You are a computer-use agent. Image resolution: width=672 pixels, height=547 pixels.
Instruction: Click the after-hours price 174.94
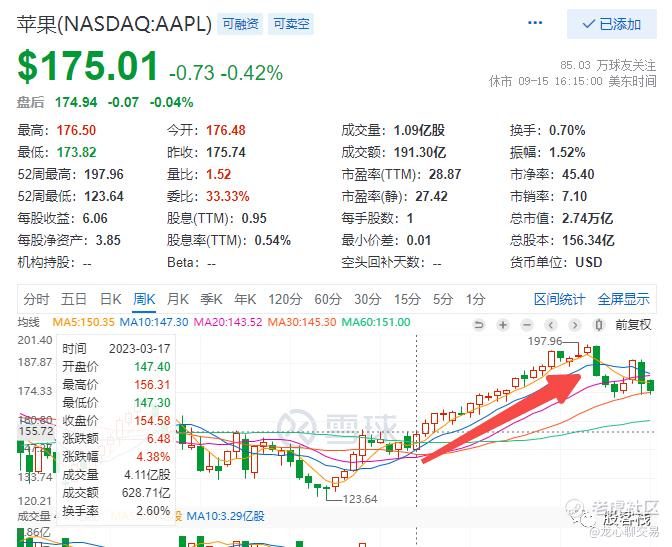click(76, 102)
